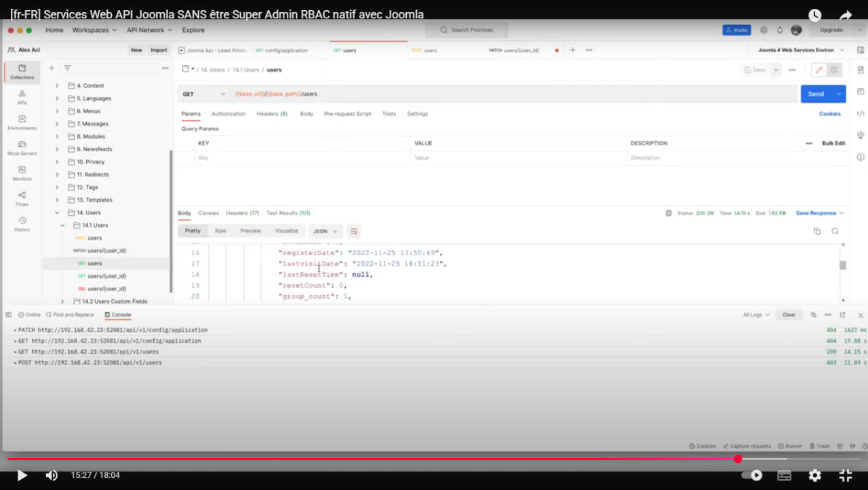868x490 pixels.
Task: Open the JSON format dropdown
Action: (x=325, y=231)
